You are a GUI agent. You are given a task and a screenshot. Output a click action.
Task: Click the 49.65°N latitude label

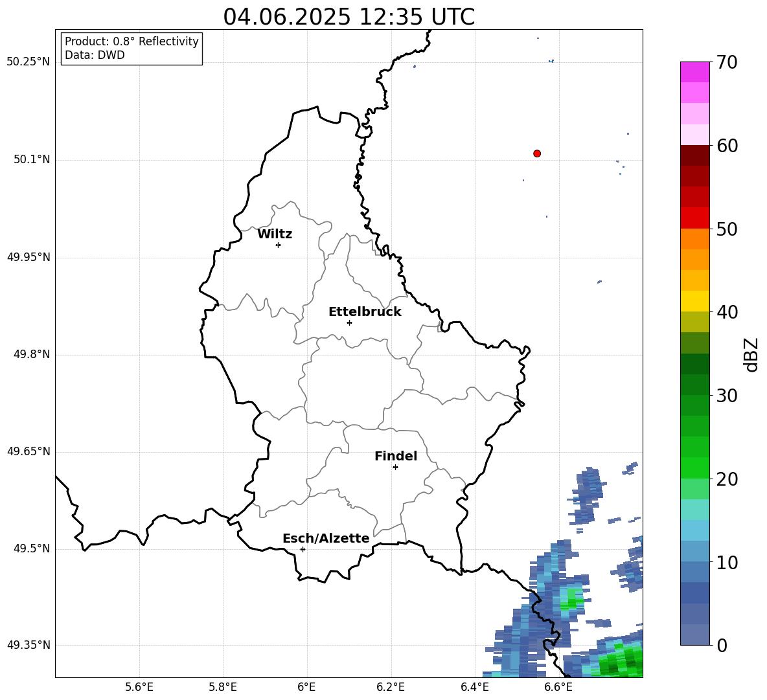[29, 451]
